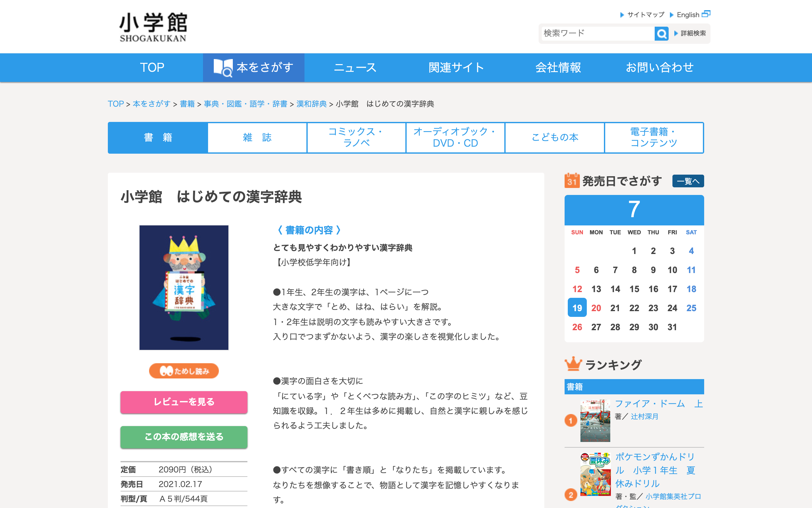Click 書籍 in the breadcrumb

coord(187,104)
